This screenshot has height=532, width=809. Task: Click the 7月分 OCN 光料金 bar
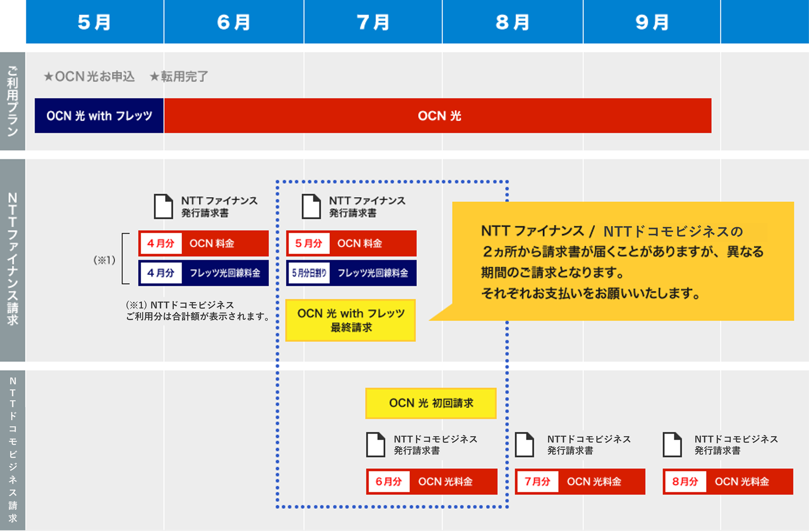[580, 482]
